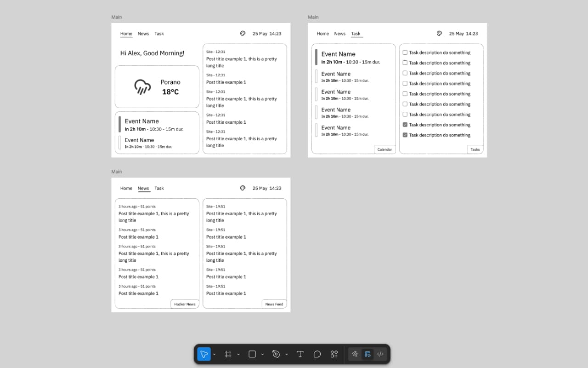Switch to Dev Mode code icon

click(x=380, y=354)
